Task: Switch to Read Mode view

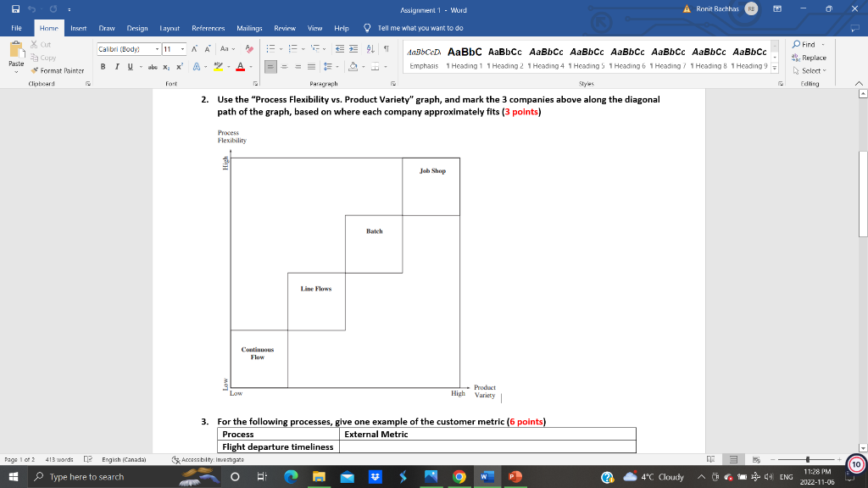Action: (711, 460)
